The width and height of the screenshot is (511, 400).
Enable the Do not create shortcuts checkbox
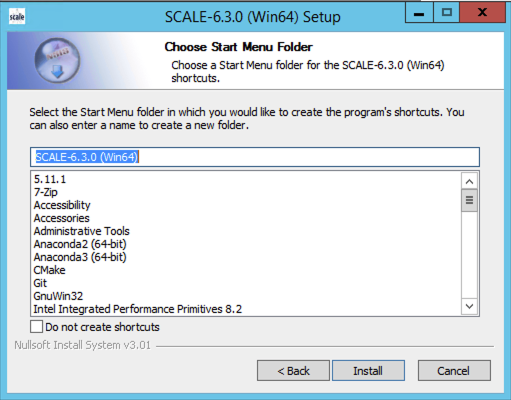(x=36, y=327)
